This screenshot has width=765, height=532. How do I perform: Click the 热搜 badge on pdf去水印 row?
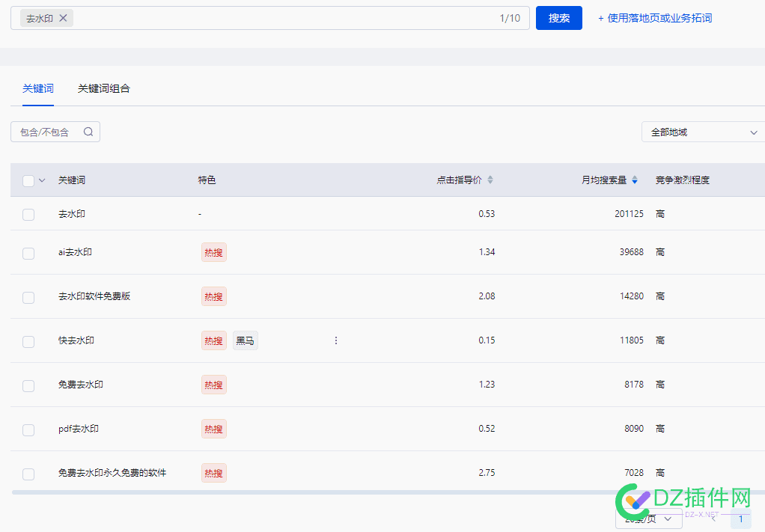tap(213, 428)
